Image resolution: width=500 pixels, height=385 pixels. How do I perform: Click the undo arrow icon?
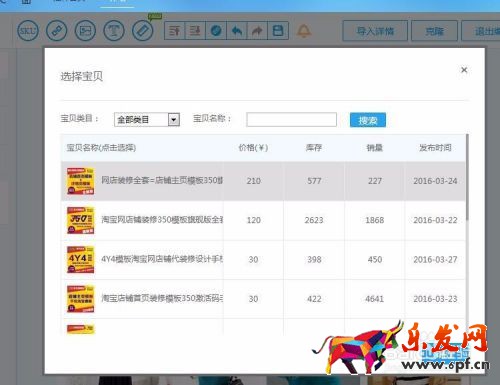click(x=237, y=31)
